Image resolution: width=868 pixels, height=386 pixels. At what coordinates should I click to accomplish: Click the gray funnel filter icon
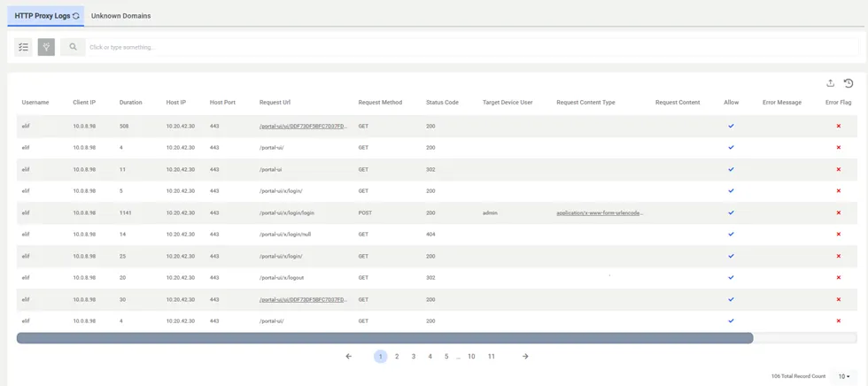[46, 47]
